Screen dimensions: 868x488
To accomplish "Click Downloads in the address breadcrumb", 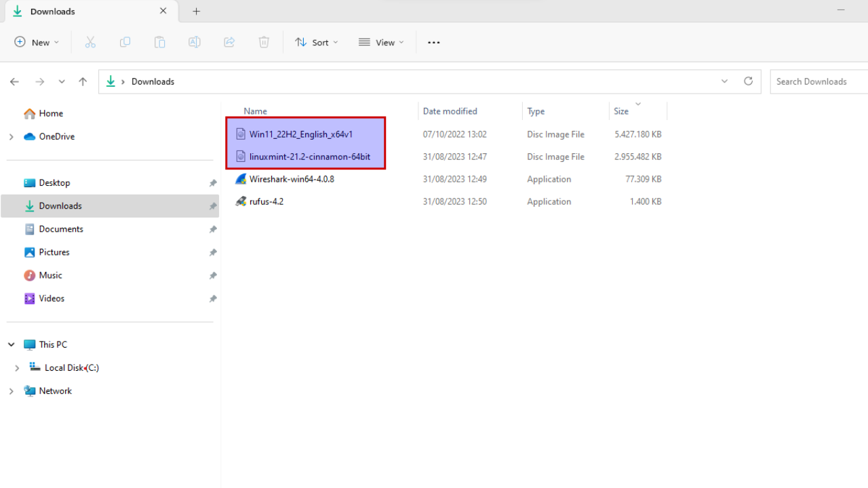I will point(153,81).
